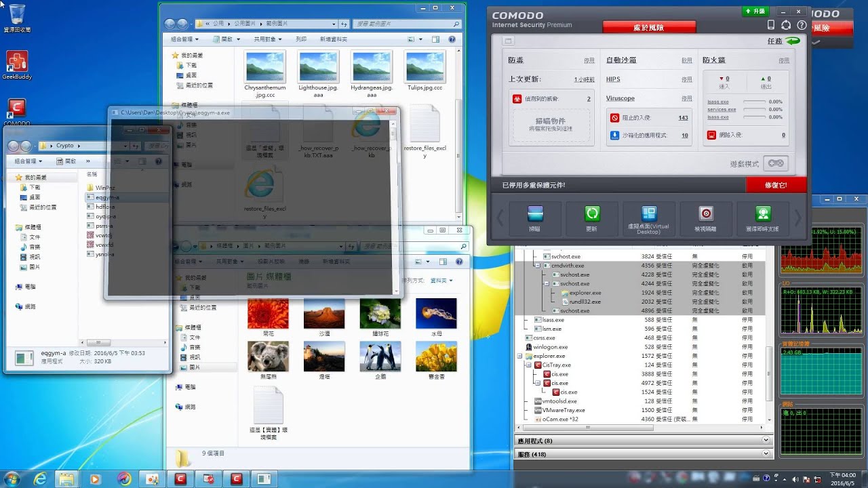868x488 pixels.
Task: Click the red detected-threats biohazard icon
Action: [x=517, y=99]
